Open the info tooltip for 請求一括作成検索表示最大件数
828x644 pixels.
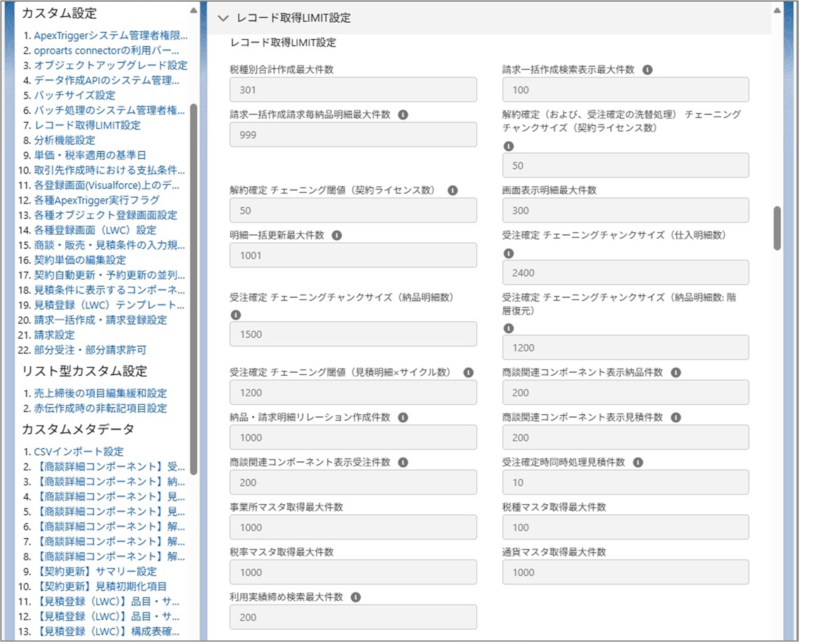coord(648,69)
